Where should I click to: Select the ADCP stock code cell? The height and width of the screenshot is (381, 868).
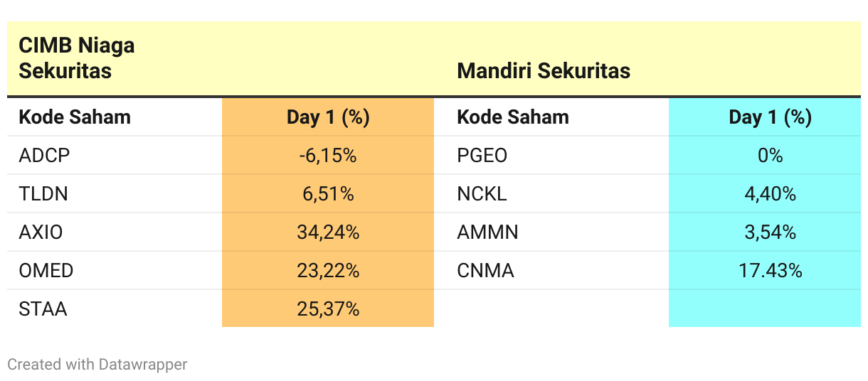tap(45, 156)
